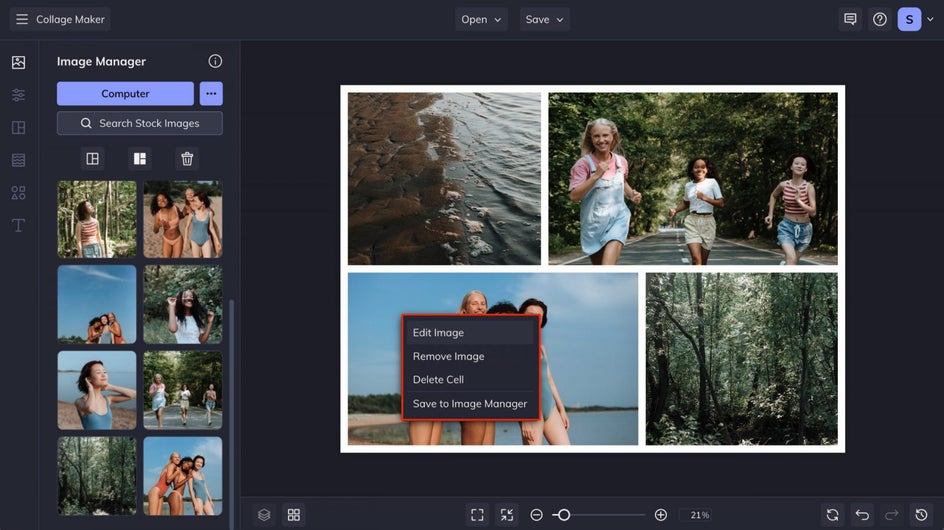Click the trash icon in Image Manager

point(187,159)
